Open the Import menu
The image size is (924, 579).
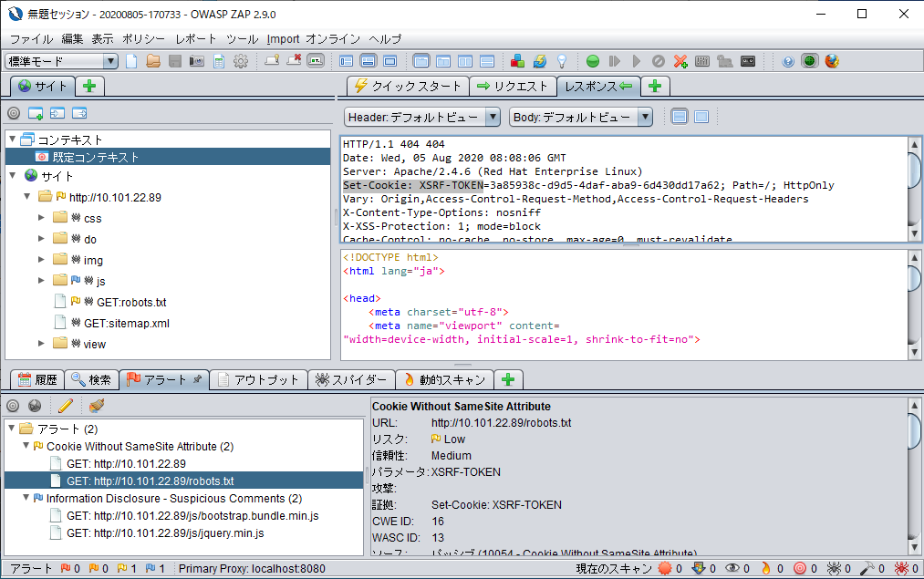[283, 39]
